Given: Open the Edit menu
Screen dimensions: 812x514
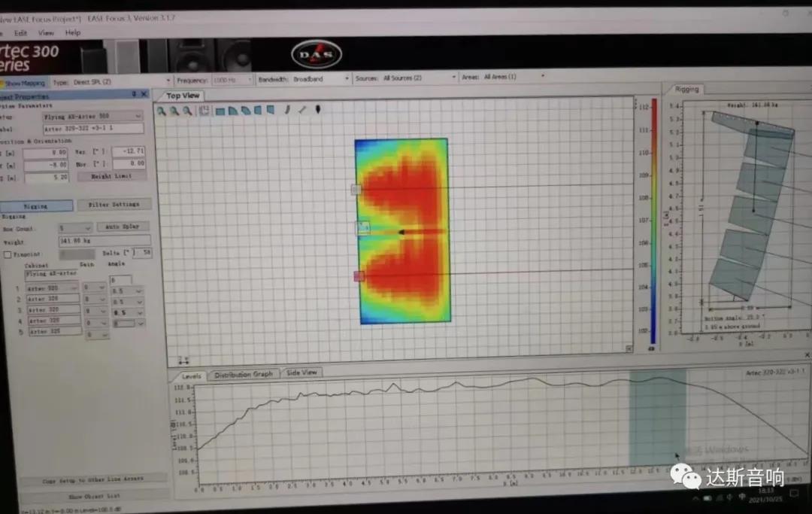Looking at the screenshot, I should pos(21,33).
